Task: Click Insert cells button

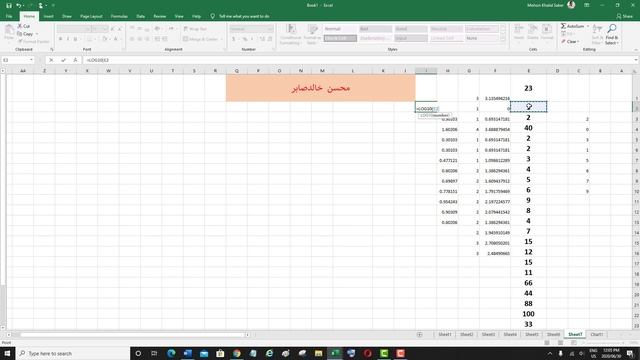Action: [519, 32]
